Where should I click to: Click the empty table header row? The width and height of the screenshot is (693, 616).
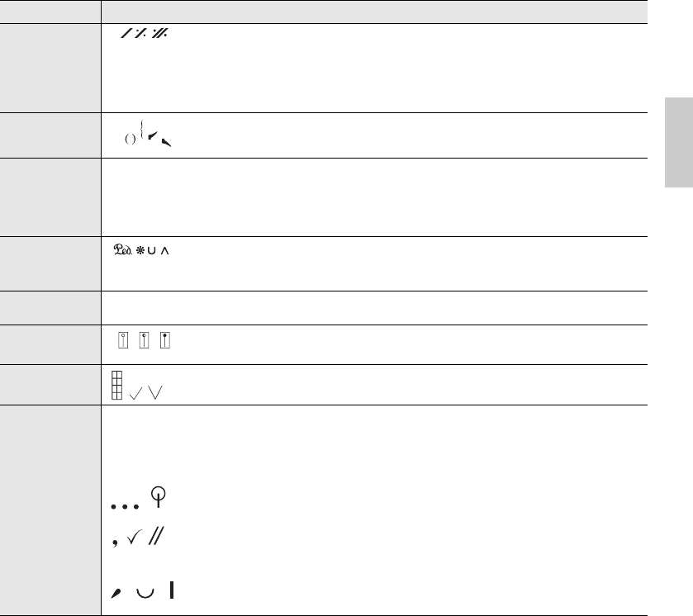[373, 12]
